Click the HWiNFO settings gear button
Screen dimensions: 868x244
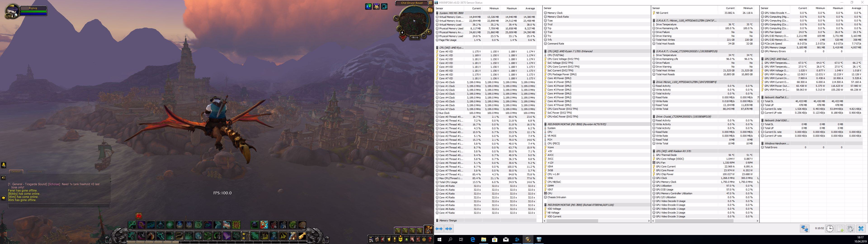coord(850,229)
